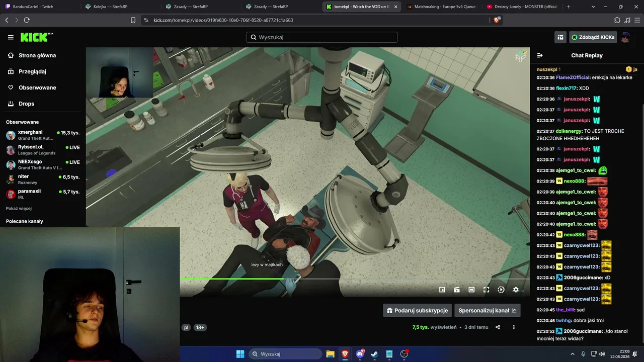Share this VOD

point(498,327)
